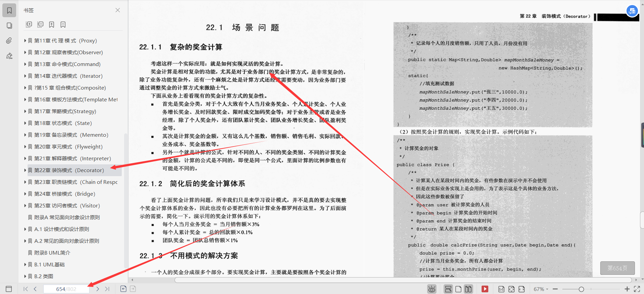Image resolution: width=644 pixels, height=294 pixels.
Task: Click the horizontal scrollbar under the document
Action: pos(403,280)
